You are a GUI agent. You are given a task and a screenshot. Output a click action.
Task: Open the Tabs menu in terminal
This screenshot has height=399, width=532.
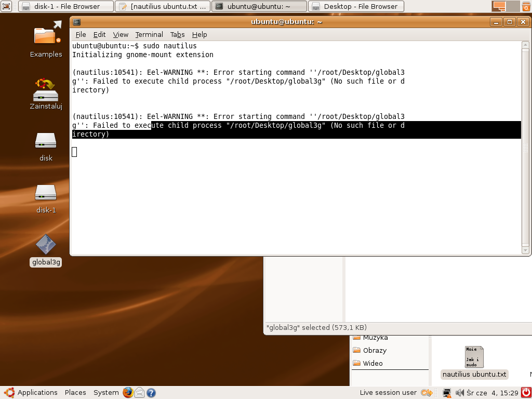(x=178, y=35)
